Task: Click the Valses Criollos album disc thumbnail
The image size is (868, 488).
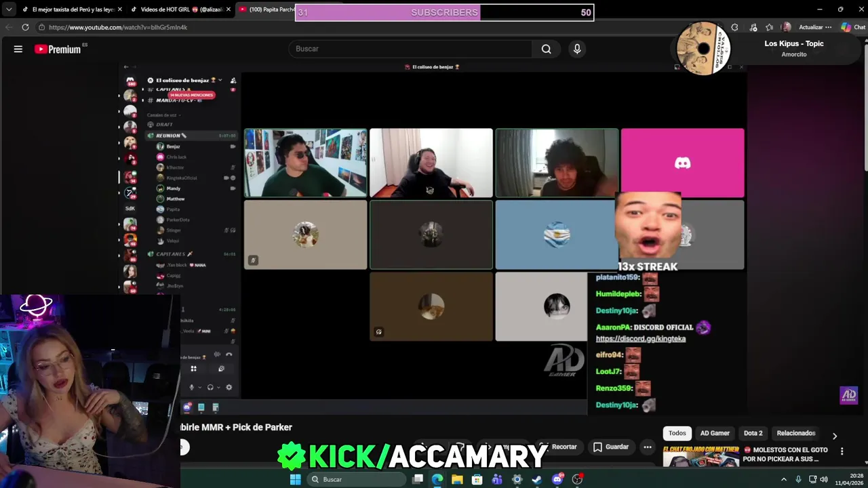Action: pos(703,48)
